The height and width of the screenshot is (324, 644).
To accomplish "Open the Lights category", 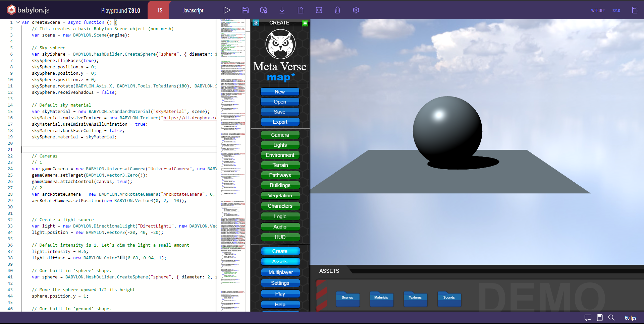I will tap(280, 145).
